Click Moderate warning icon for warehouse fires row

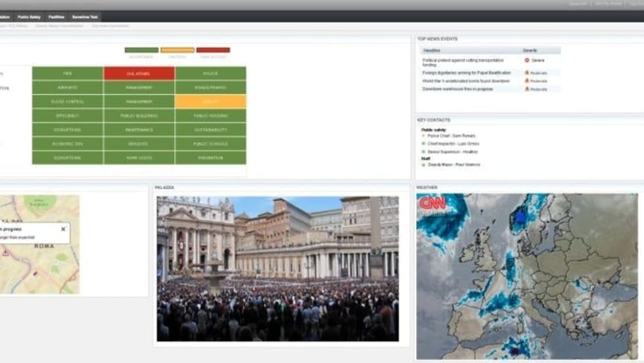pyautogui.click(x=526, y=89)
